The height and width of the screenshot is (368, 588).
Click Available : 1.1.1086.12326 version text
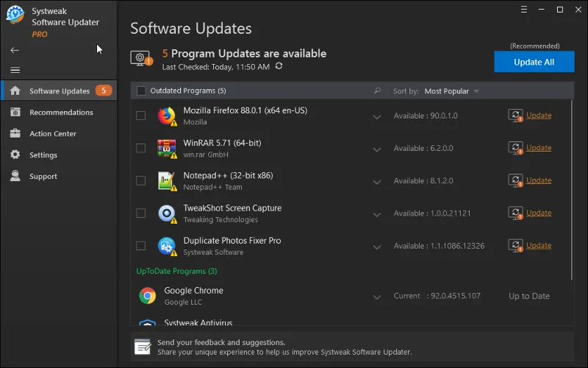click(439, 246)
